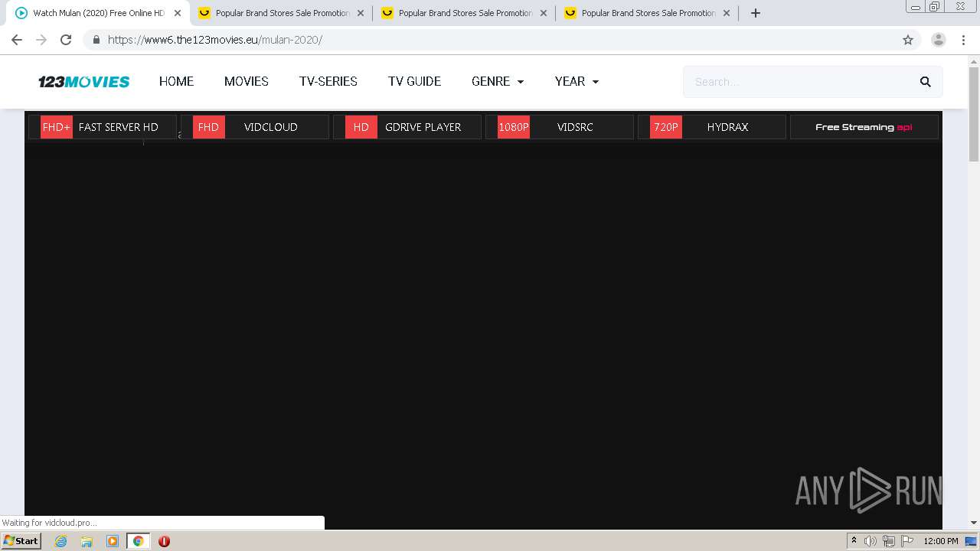Open media player from taskbar
Image resolution: width=980 pixels, height=551 pixels.
pos(113,541)
